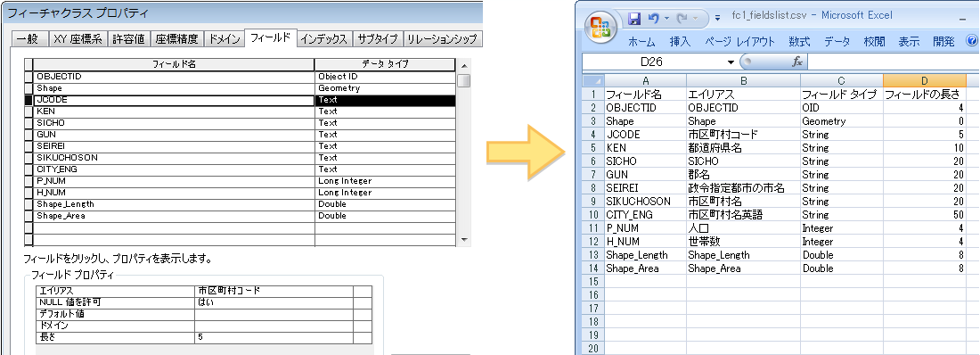980x355 pixels.
Task: Select column C header in Excel
Action: coord(841,81)
